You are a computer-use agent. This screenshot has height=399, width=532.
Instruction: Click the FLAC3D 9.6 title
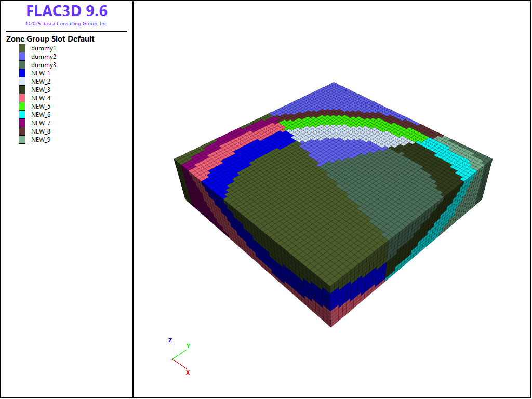66,11
